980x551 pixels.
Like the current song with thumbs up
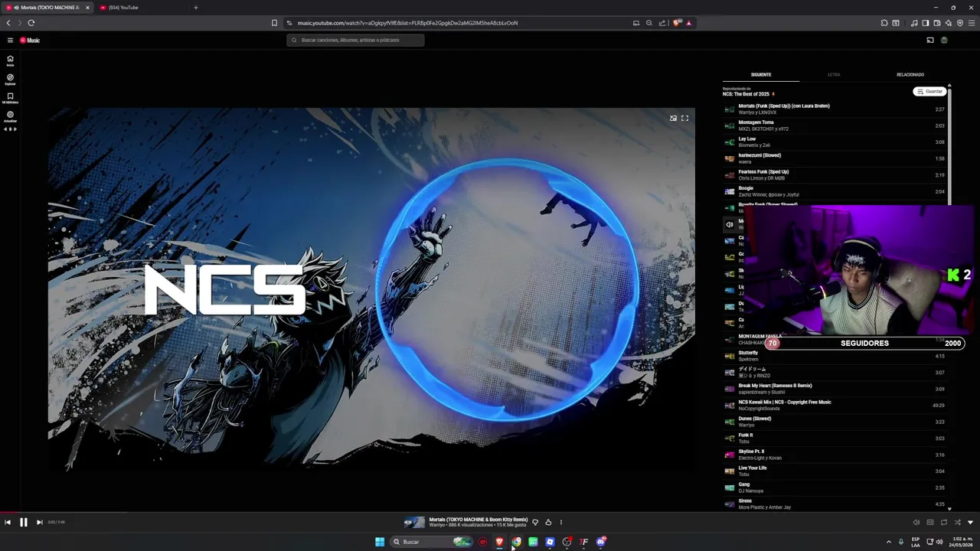pyautogui.click(x=548, y=522)
